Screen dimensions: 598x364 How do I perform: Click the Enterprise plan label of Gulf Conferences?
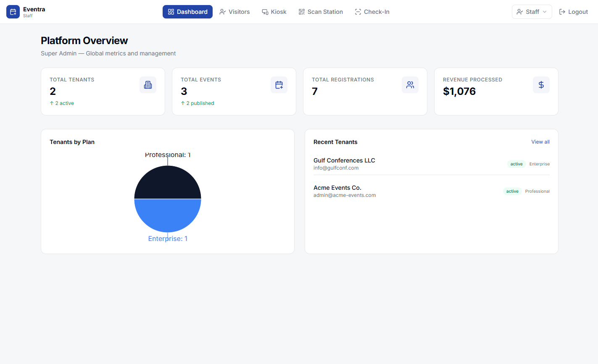[540, 164]
